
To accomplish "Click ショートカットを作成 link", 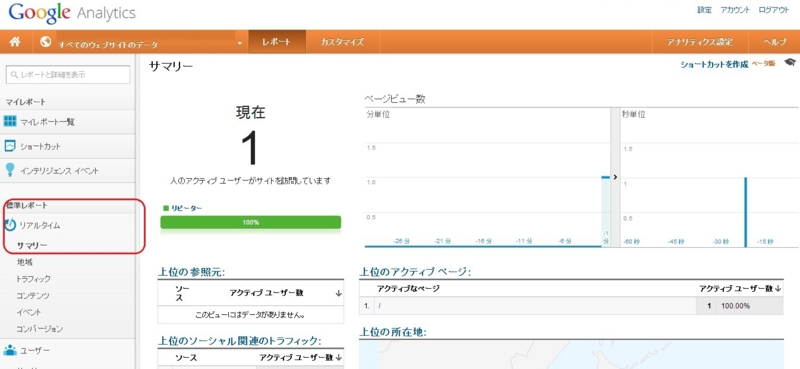I will pyautogui.click(x=714, y=64).
